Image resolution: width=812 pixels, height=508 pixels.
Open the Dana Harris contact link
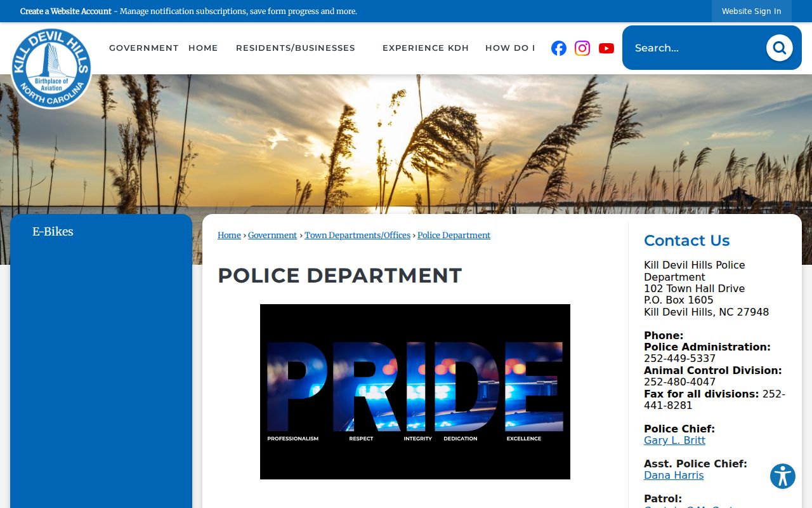click(x=674, y=475)
